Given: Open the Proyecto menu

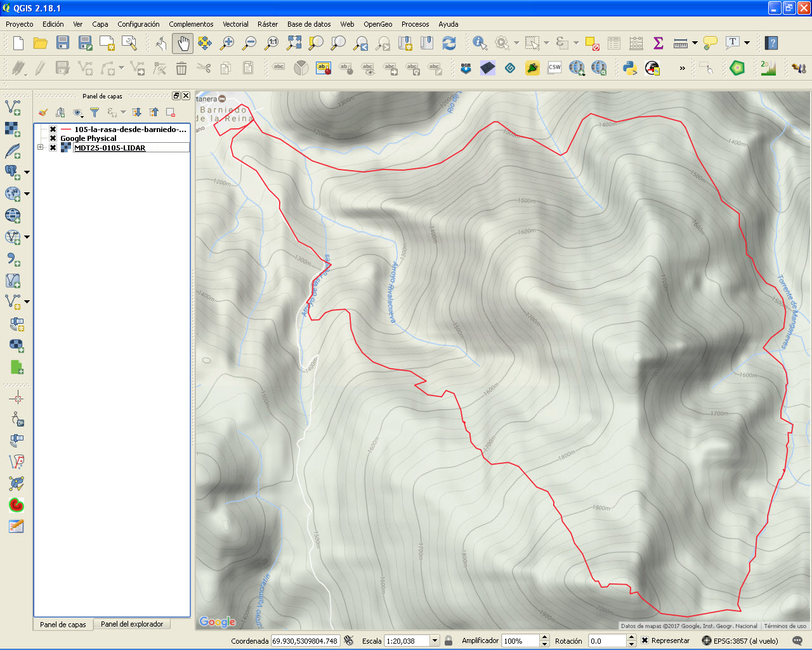Looking at the screenshot, I should (20, 24).
